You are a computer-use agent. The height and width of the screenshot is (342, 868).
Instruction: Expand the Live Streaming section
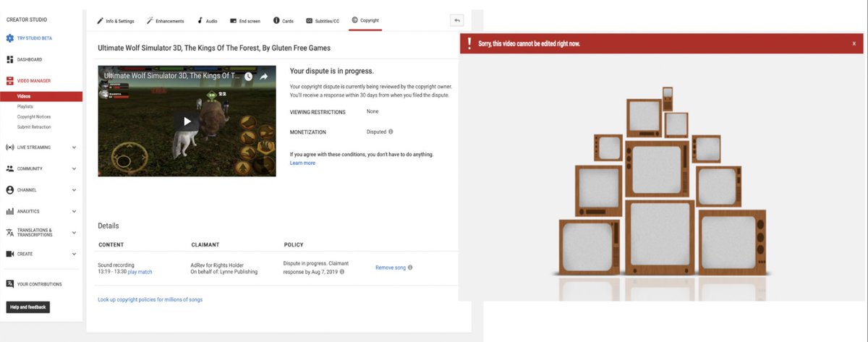tap(75, 148)
